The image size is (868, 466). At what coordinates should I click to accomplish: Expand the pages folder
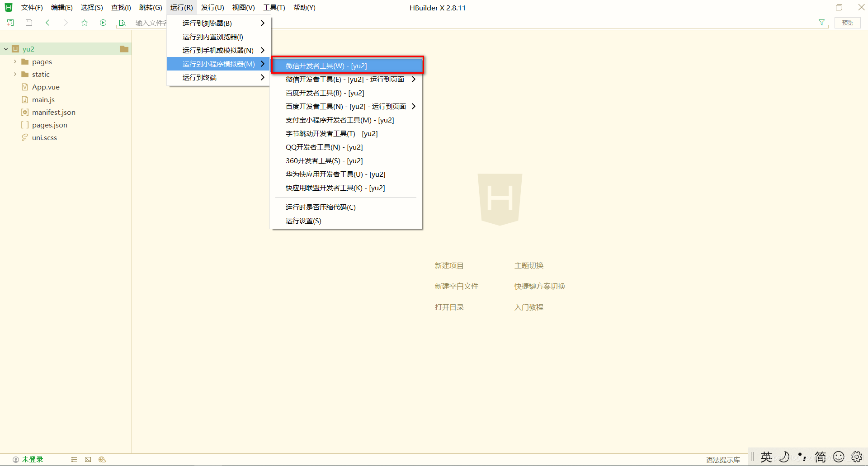tap(15, 61)
